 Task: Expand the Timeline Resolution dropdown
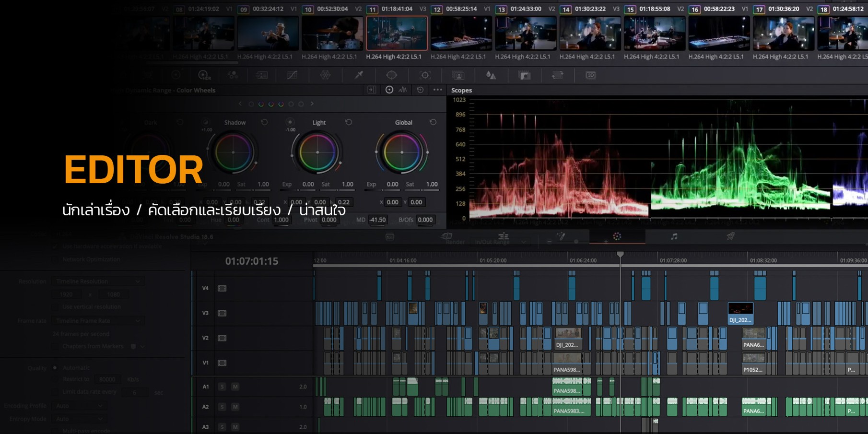point(98,282)
